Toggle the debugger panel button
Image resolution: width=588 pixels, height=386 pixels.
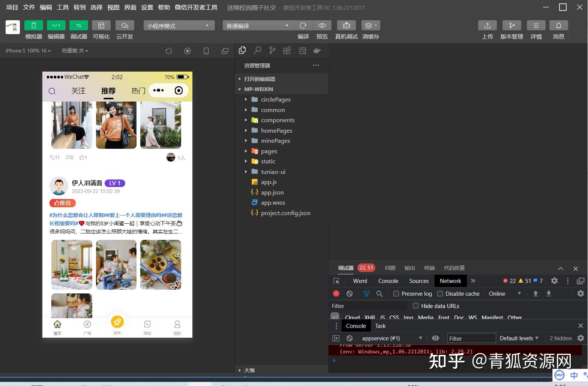pos(78,25)
